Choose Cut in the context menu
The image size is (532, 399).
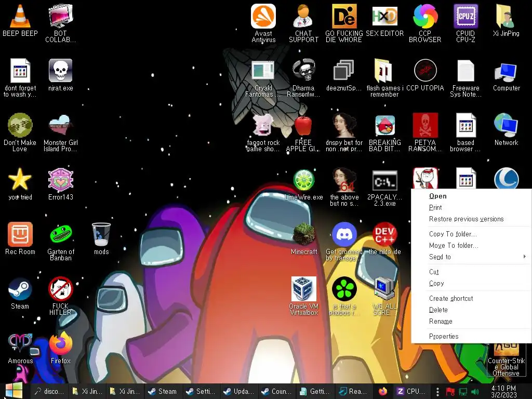[472, 272]
